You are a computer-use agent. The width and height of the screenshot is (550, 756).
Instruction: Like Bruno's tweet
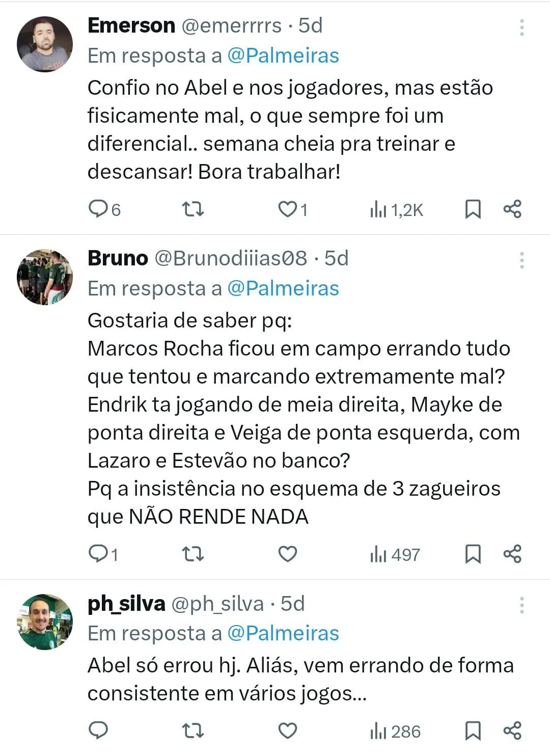click(x=287, y=554)
